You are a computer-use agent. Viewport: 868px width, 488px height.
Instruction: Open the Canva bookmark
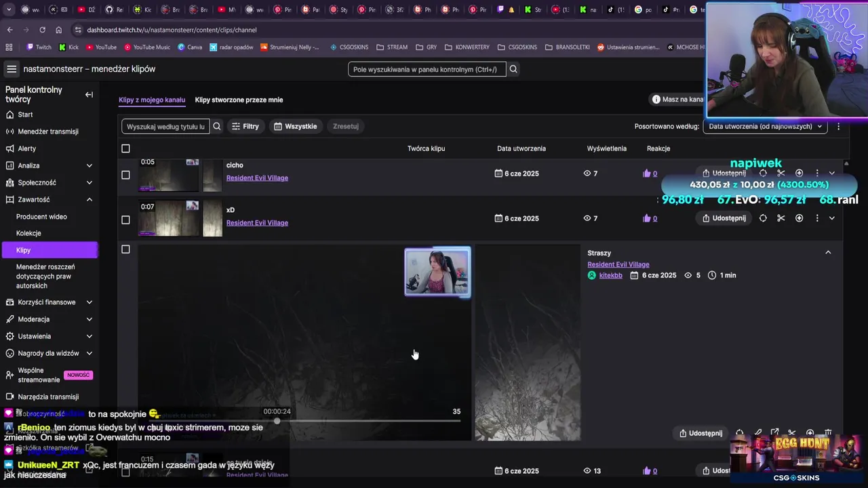tap(190, 47)
